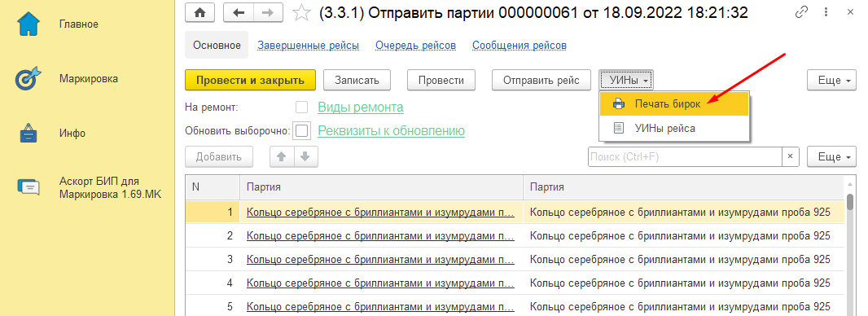Screen dimensions: 868x316
Task: Open the Сообщения рейсов tab
Action: pyautogui.click(x=519, y=46)
